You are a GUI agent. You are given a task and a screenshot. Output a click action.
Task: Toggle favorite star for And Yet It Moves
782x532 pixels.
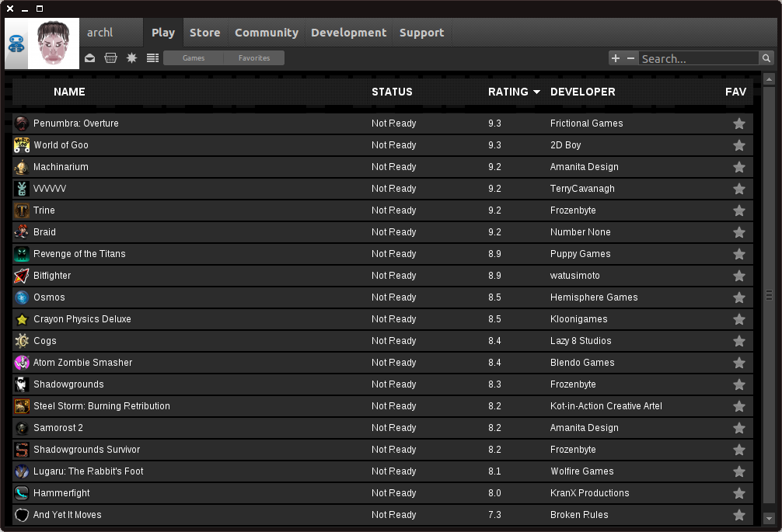[739, 515]
